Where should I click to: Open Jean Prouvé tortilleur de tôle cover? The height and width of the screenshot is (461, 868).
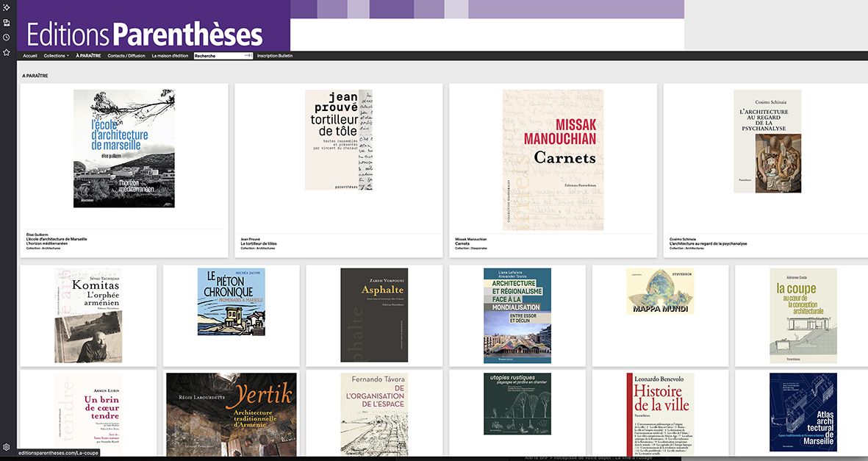(338, 140)
